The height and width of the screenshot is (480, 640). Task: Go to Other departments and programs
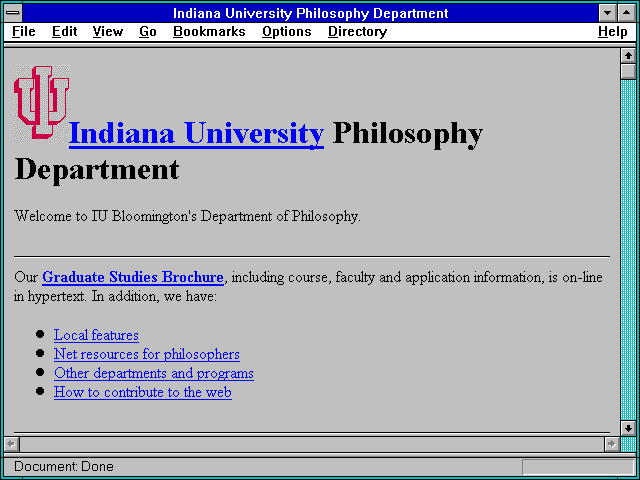pyautogui.click(x=154, y=373)
